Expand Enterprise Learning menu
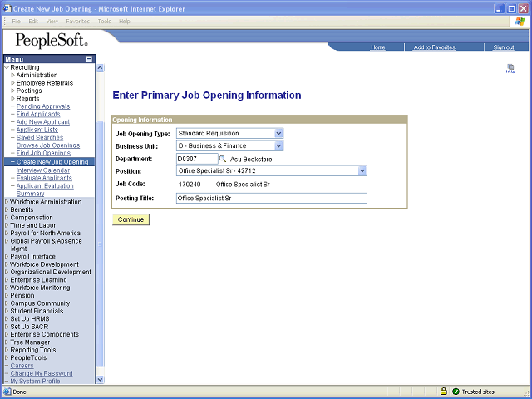532x399 pixels. click(x=7, y=280)
